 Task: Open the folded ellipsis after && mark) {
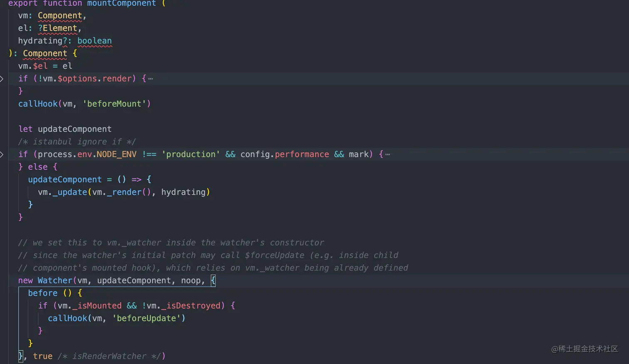point(388,154)
